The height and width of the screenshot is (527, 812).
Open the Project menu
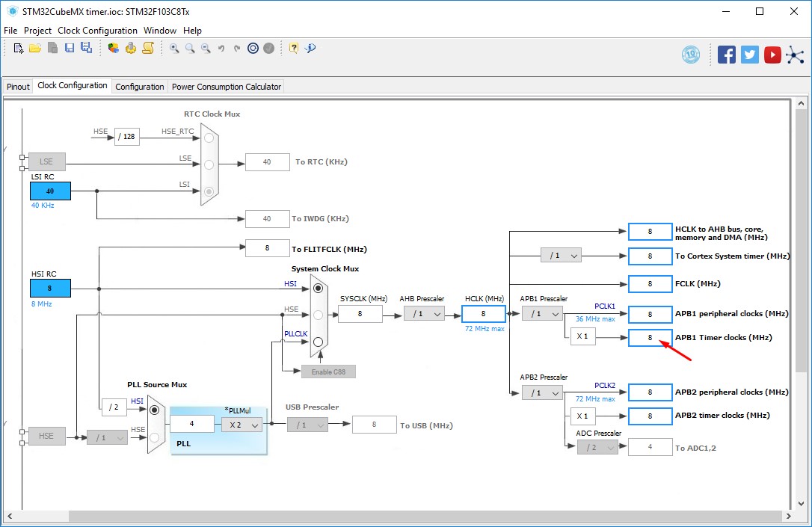(38, 31)
